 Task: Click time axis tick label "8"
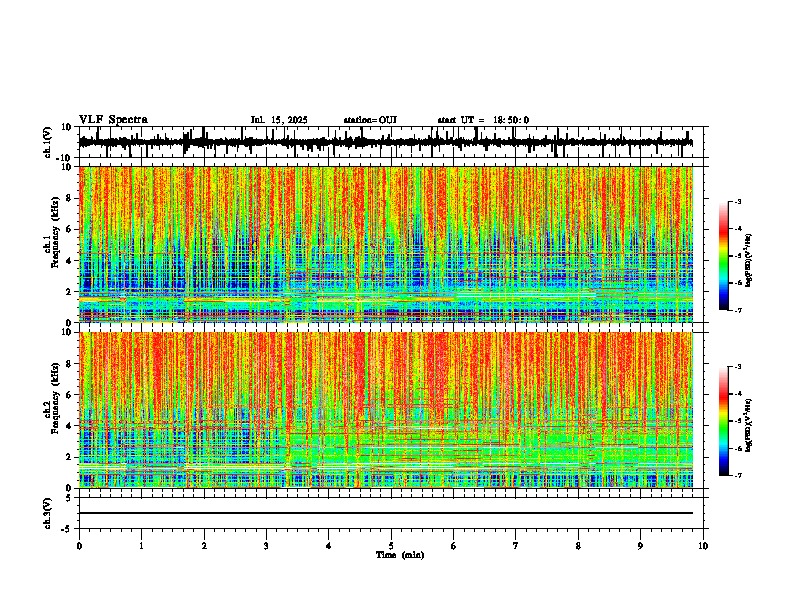pos(578,546)
